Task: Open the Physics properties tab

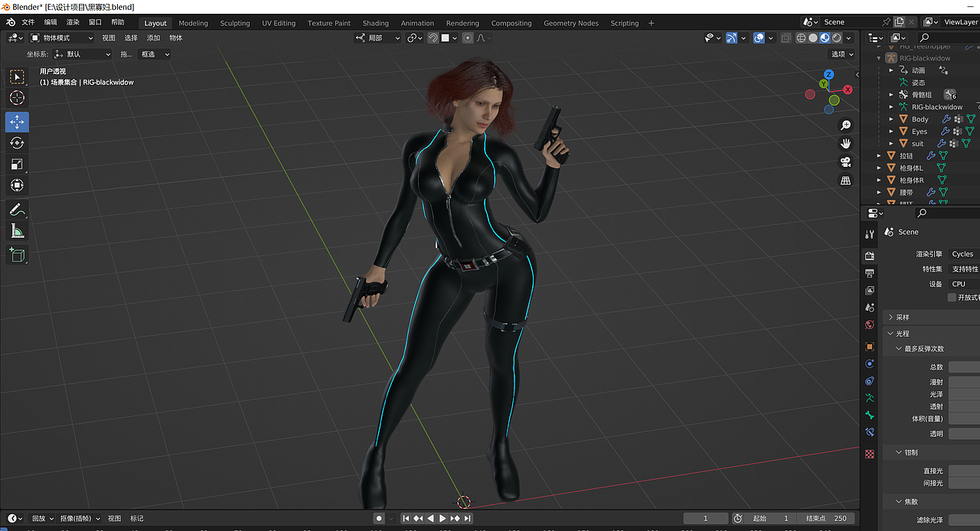Action: [869, 364]
